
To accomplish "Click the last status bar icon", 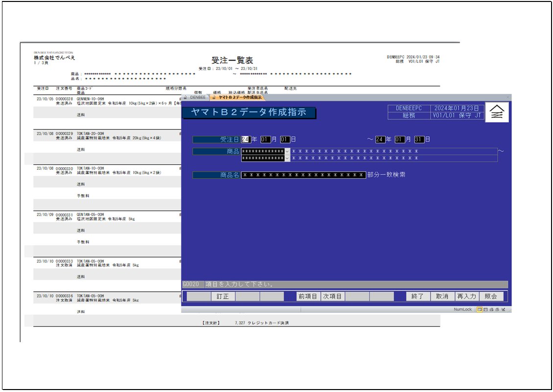I will 504,309.
